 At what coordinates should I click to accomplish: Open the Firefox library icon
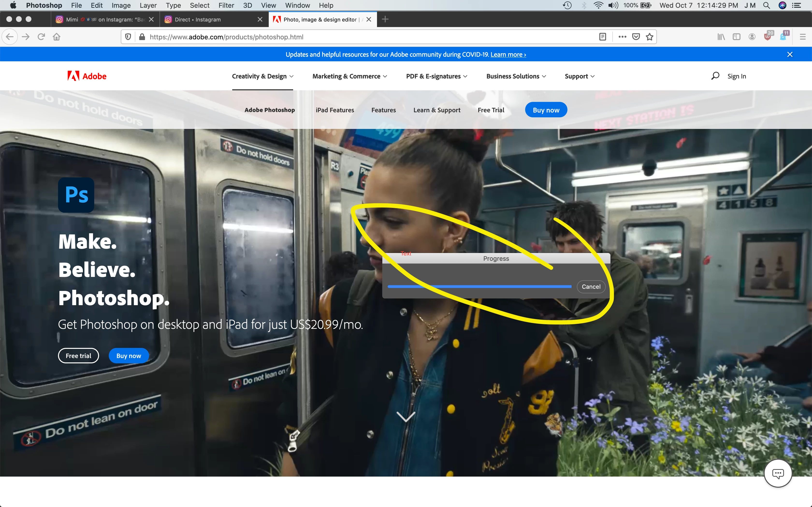721,37
